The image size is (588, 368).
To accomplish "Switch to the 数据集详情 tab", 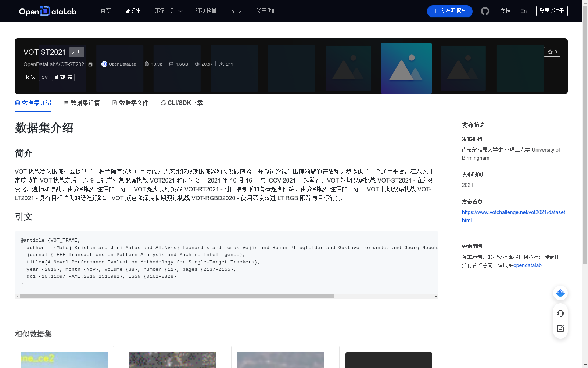I will pyautogui.click(x=82, y=103).
